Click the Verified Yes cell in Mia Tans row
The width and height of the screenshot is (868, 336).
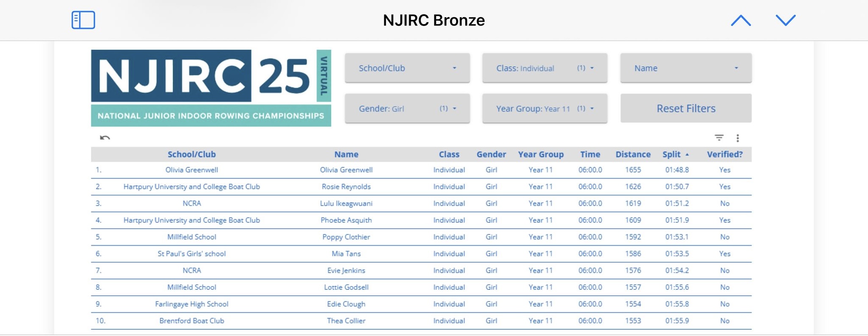coord(724,254)
